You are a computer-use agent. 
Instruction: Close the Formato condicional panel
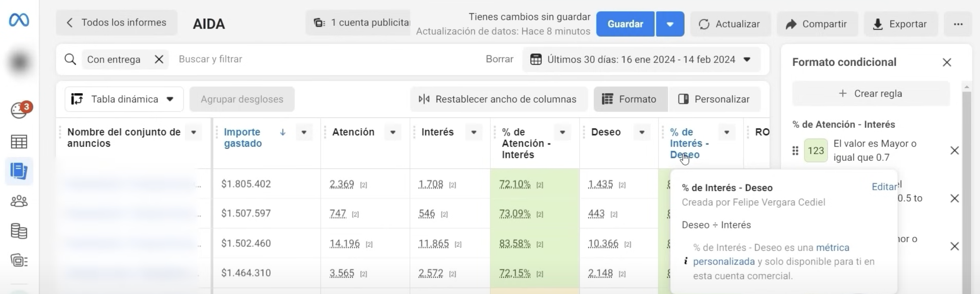pos(947,62)
